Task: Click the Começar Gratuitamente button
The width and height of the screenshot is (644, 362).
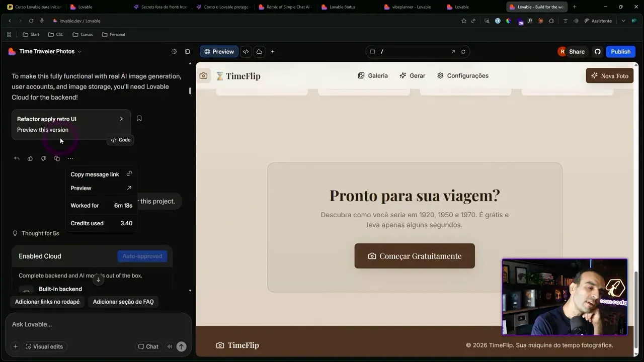Action: [414, 256]
